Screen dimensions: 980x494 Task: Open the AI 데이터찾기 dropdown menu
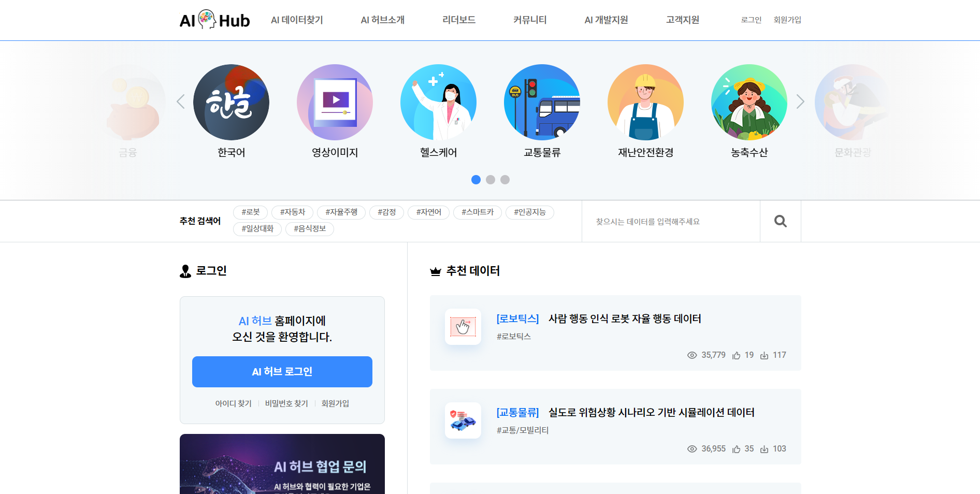tap(296, 20)
